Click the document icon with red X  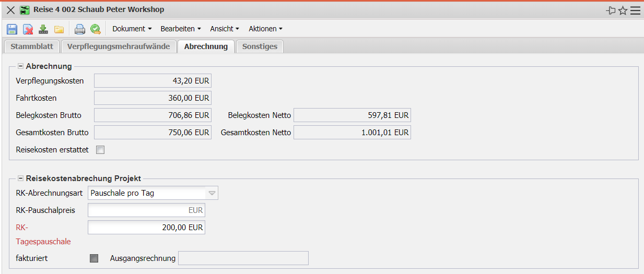click(28, 29)
